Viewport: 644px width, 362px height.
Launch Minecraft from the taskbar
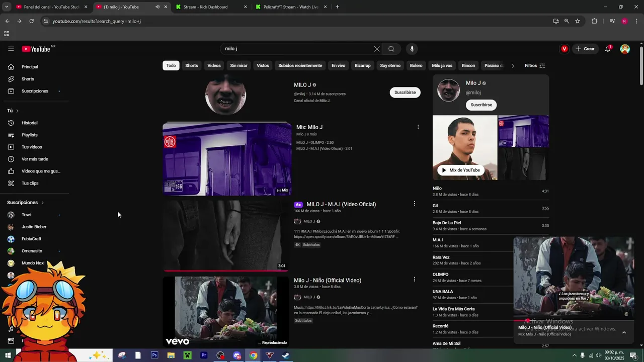coord(187,355)
